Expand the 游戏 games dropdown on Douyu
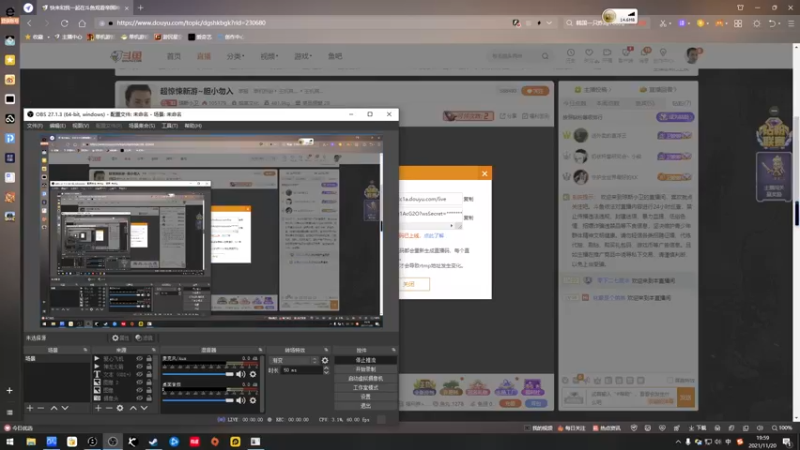The width and height of the screenshot is (800, 450). click(x=303, y=56)
